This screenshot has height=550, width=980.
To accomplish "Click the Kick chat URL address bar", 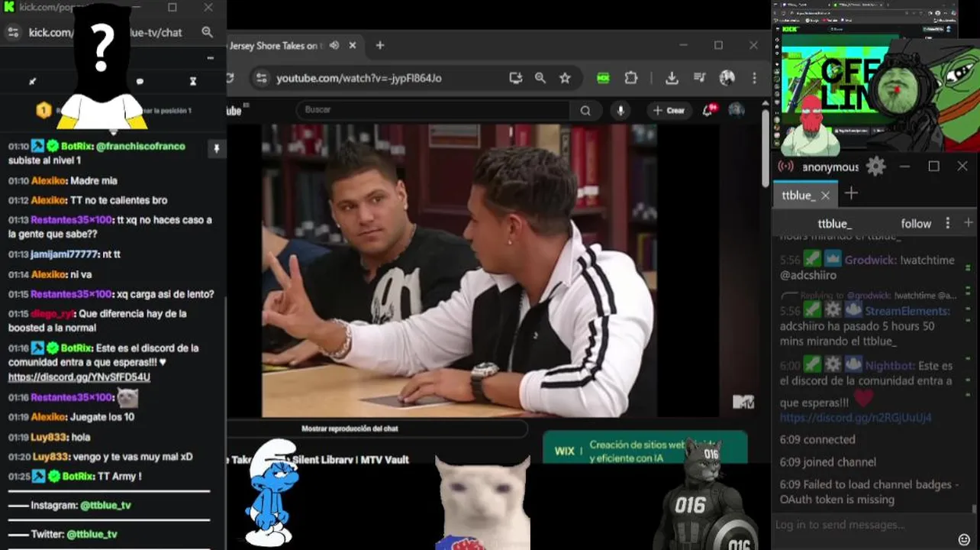I will 105,32.
